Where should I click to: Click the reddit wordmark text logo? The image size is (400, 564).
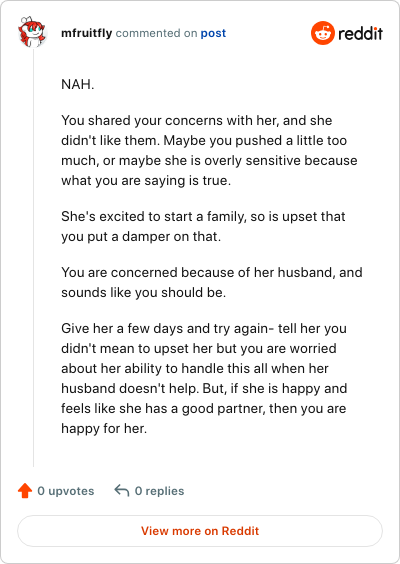[360, 33]
